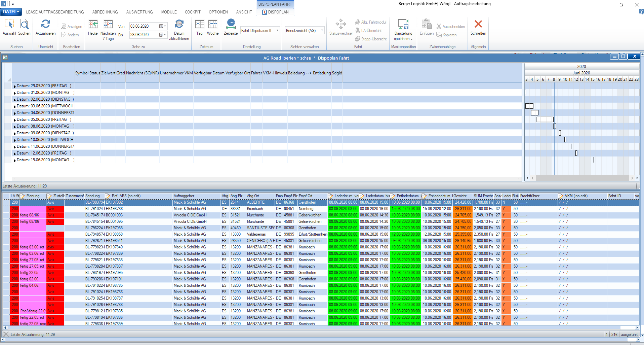Click the Verfügbar Datum column header
This screenshot has height=345, width=644.
tap(209, 73)
